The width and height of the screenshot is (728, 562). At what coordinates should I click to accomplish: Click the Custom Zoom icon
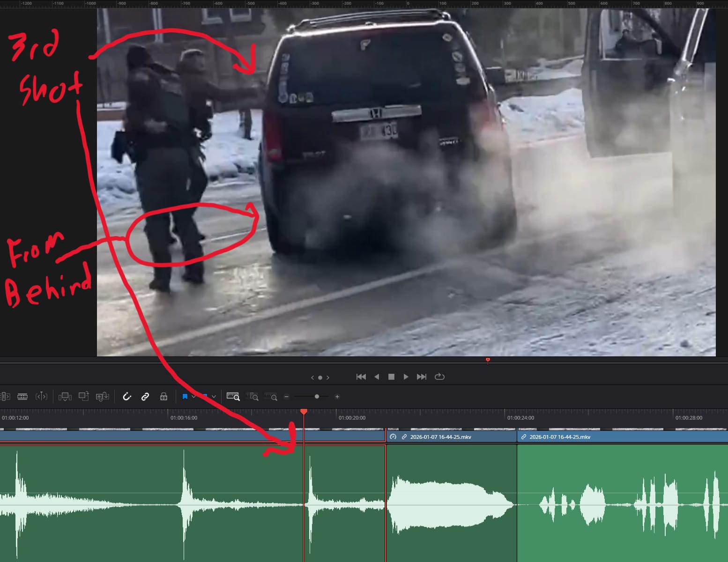click(271, 397)
